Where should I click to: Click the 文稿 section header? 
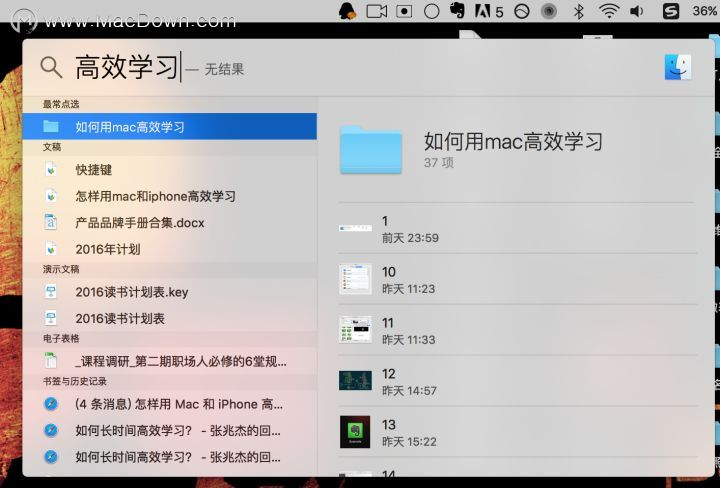coord(52,147)
